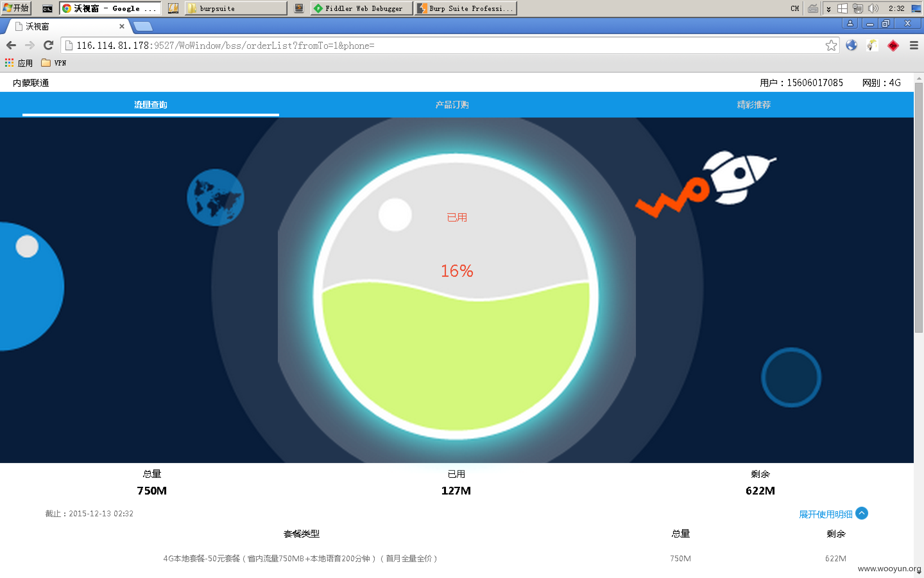Click the window-tile tray icon beside the tray chevron
This screenshot has width=924, height=578.
tap(842, 8)
